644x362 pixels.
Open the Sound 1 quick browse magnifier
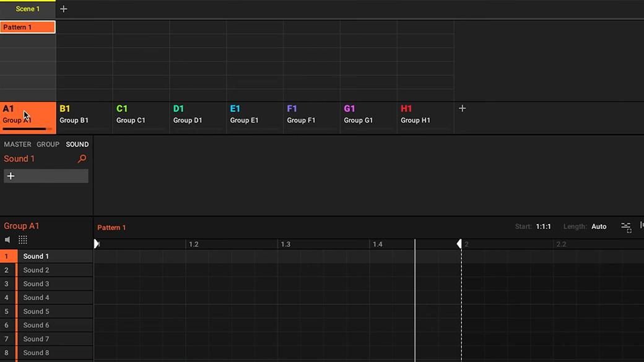click(x=82, y=159)
